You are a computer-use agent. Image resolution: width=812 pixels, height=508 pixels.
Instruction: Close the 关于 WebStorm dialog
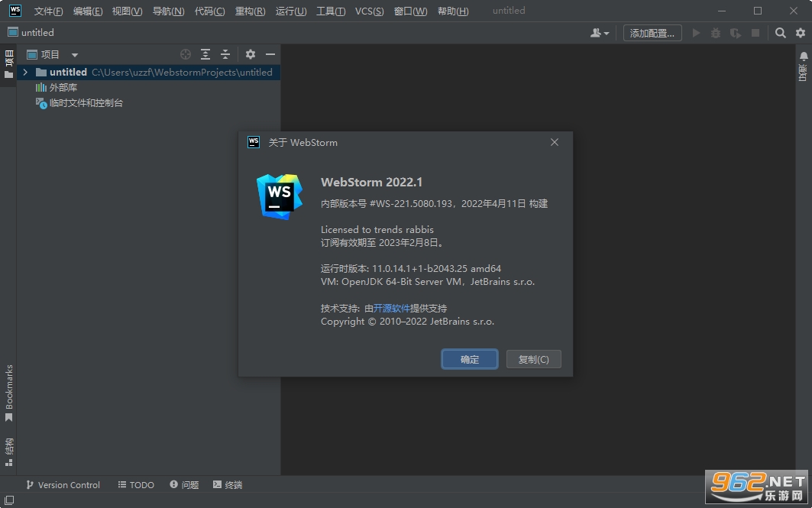click(x=555, y=142)
